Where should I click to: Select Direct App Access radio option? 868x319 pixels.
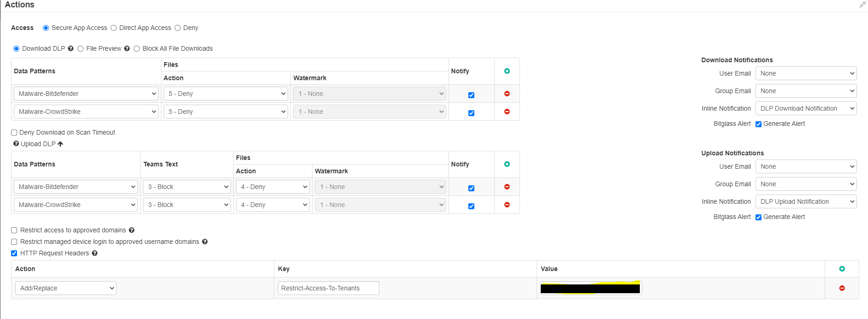tap(114, 28)
